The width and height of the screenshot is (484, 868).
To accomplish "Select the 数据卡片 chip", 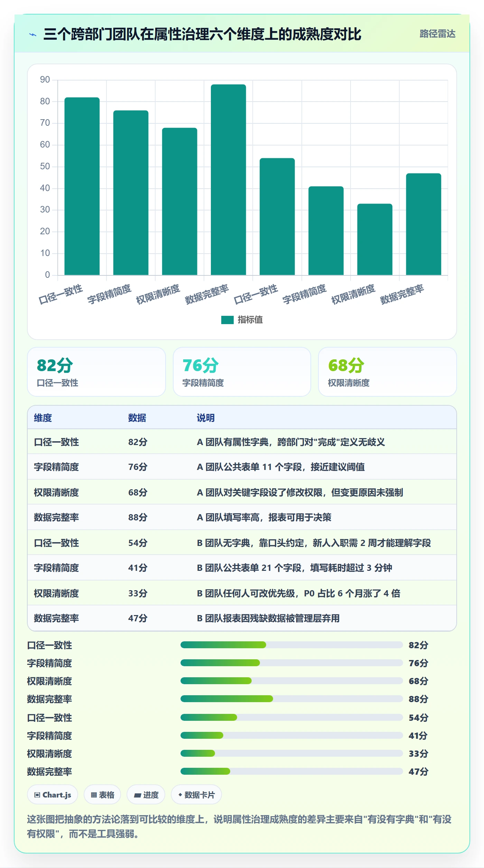I will [x=196, y=795].
